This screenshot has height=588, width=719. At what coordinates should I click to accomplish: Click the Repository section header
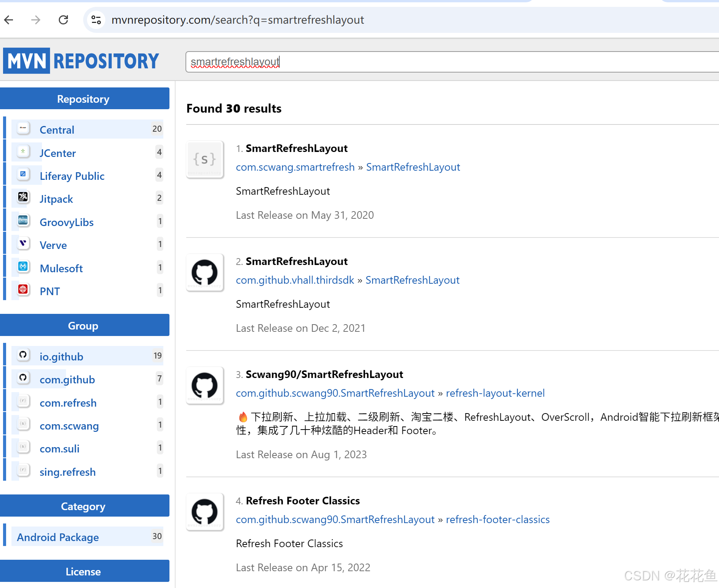[x=84, y=99]
